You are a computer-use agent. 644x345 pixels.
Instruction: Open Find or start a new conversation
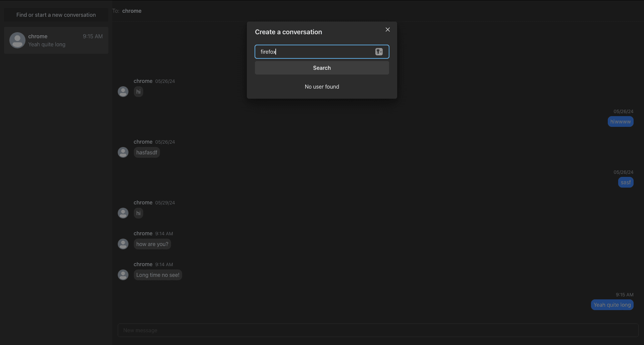(x=56, y=15)
